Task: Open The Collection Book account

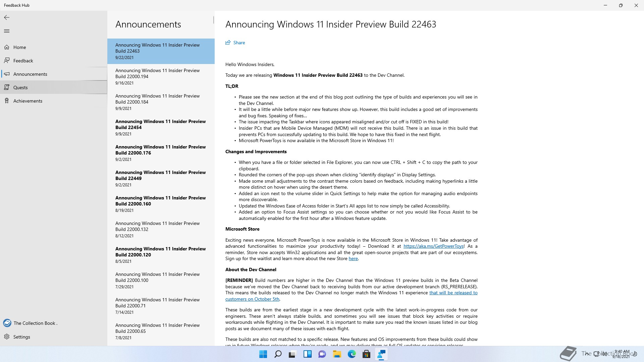Action: pos(36,323)
